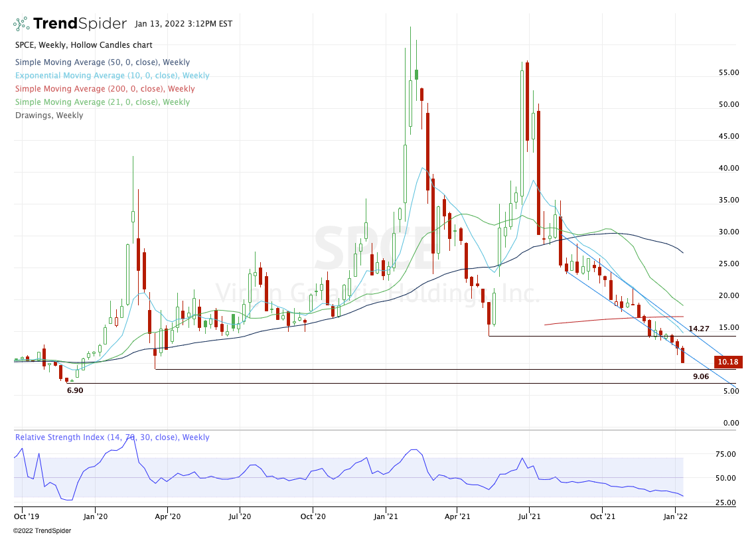Image resolution: width=756 pixels, height=537 pixels.
Task: Click the 'Oct '19' date axis label
Action: click(27, 516)
